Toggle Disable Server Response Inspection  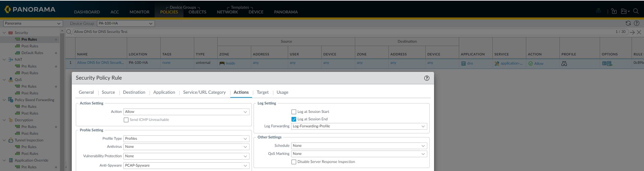coord(294,162)
